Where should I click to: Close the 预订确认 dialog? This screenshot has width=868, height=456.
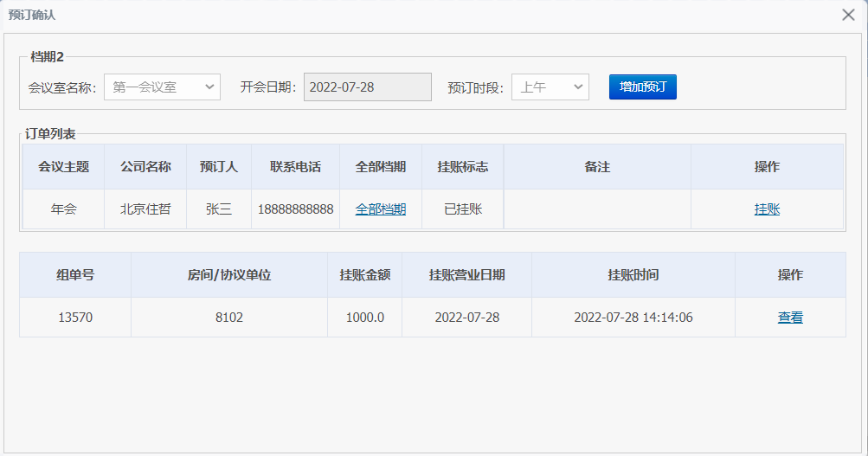[848, 15]
